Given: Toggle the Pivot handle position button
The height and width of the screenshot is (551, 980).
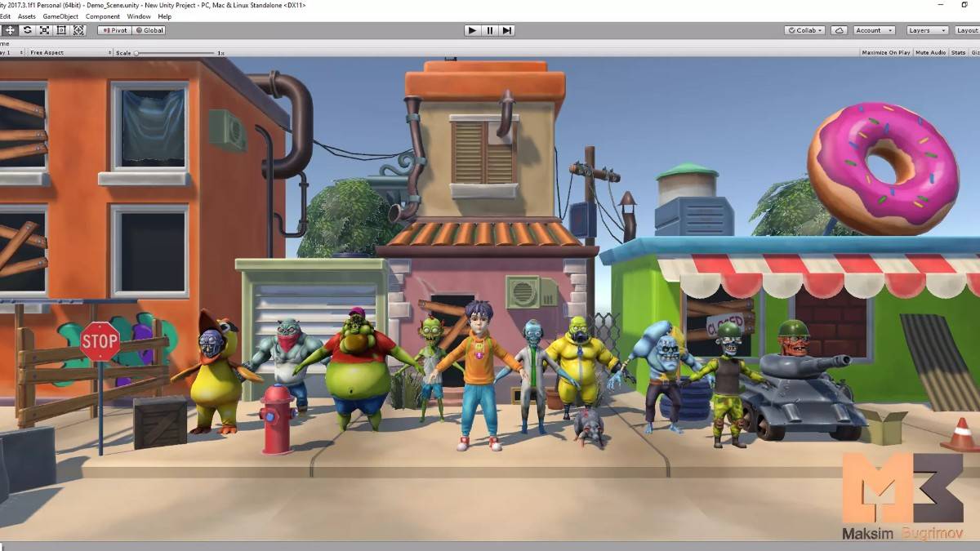Looking at the screenshot, I should click(114, 30).
